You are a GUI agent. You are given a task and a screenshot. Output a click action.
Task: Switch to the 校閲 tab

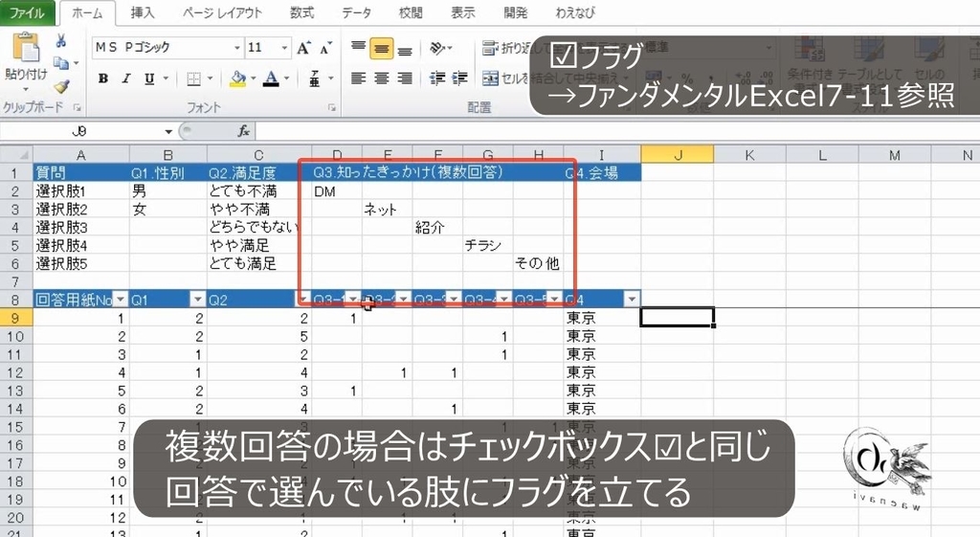tap(410, 12)
